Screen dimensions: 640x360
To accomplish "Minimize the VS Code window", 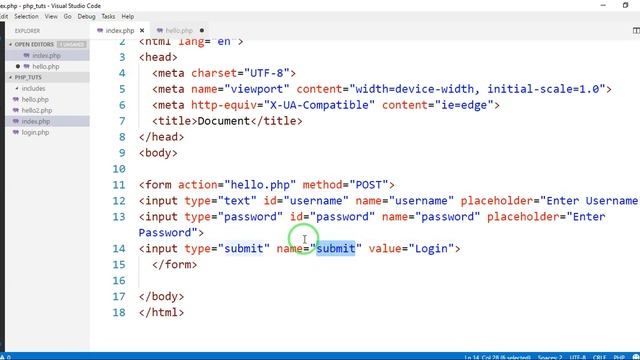I will point(603,5).
